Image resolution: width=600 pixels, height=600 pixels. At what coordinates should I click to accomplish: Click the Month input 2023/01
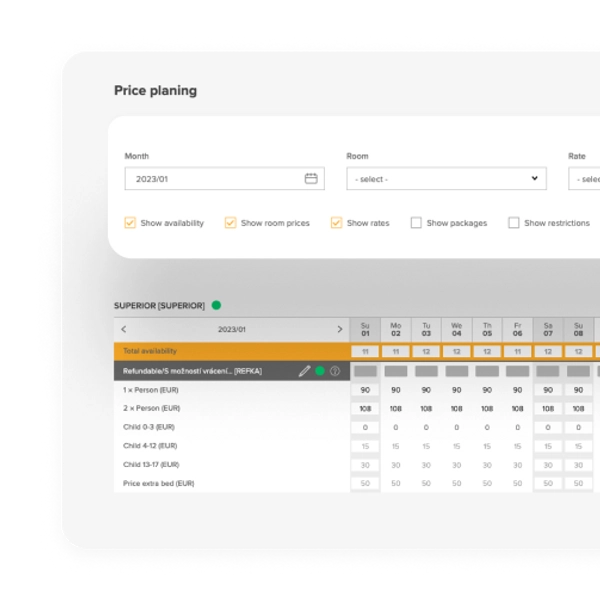pyautogui.click(x=225, y=178)
